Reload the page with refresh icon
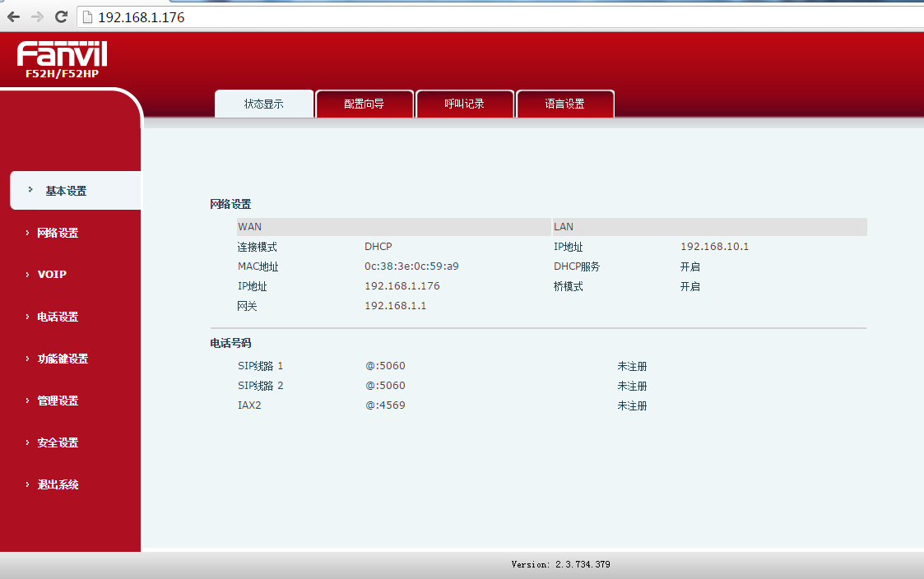The image size is (924, 579). click(x=61, y=16)
